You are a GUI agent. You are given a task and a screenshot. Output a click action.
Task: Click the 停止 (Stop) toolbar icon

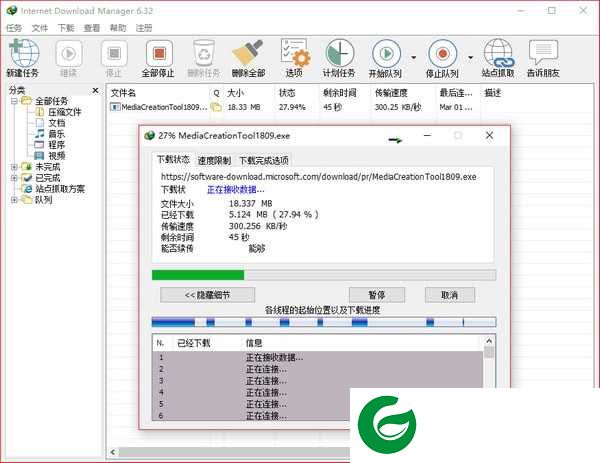(x=114, y=58)
